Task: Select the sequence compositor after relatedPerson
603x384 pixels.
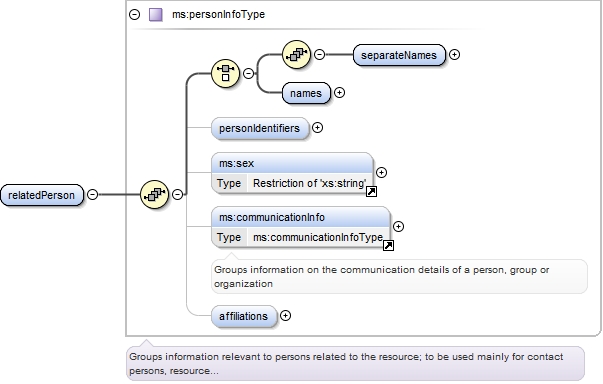Action: 154,194
